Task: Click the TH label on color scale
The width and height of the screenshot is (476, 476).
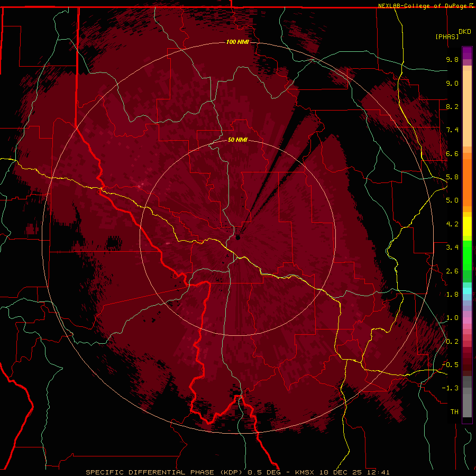Action: 454,412
